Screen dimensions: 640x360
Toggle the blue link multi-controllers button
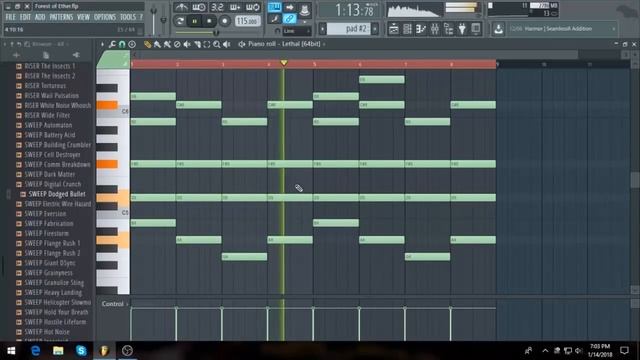click(289, 18)
